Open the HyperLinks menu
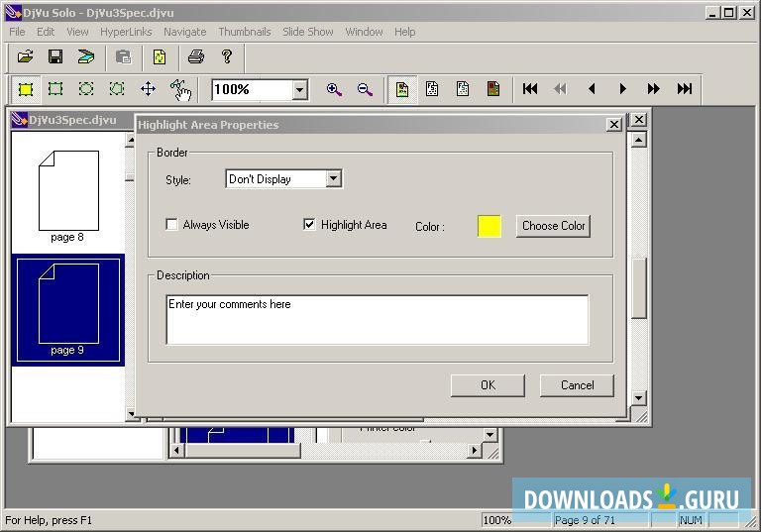Viewport: 761px width, 532px height. tap(126, 32)
